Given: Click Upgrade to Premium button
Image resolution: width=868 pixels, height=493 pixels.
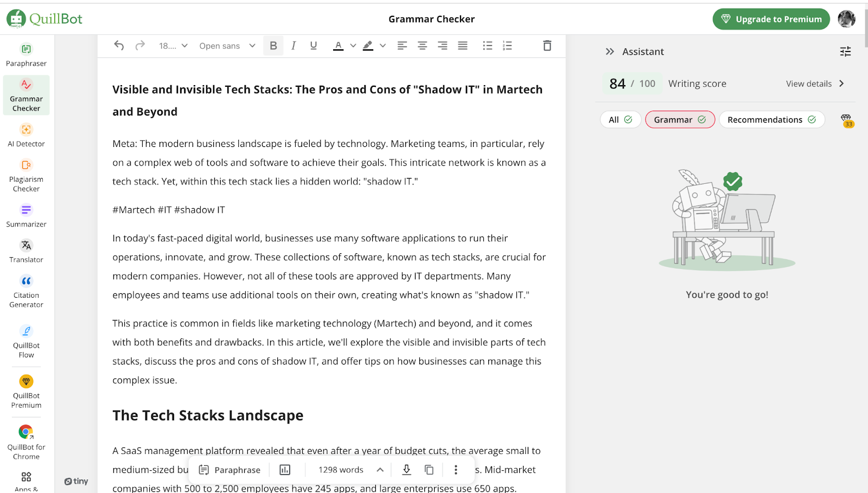Looking at the screenshot, I should coord(771,19).
